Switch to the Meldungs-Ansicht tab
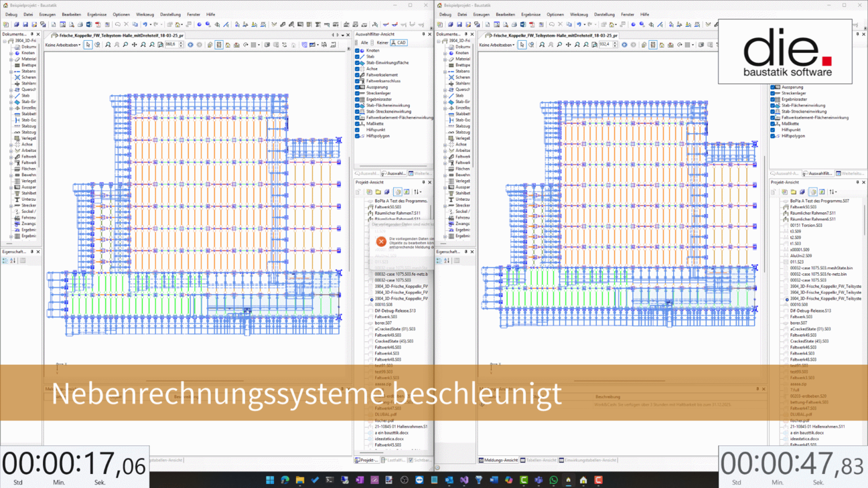 coord(498,461)
